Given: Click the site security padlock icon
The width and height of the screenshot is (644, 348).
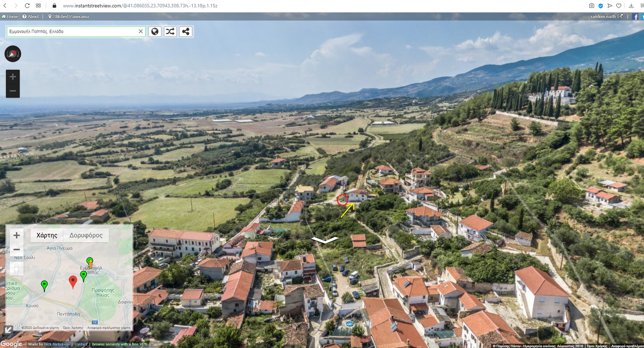Looking at the screenshot, I should [x=54, y=6].
